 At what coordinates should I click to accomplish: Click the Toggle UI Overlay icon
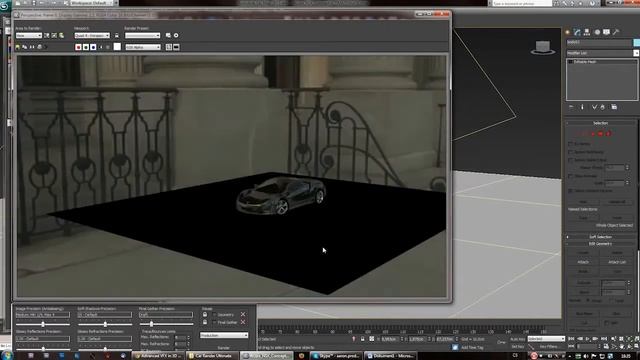(169, 47)
